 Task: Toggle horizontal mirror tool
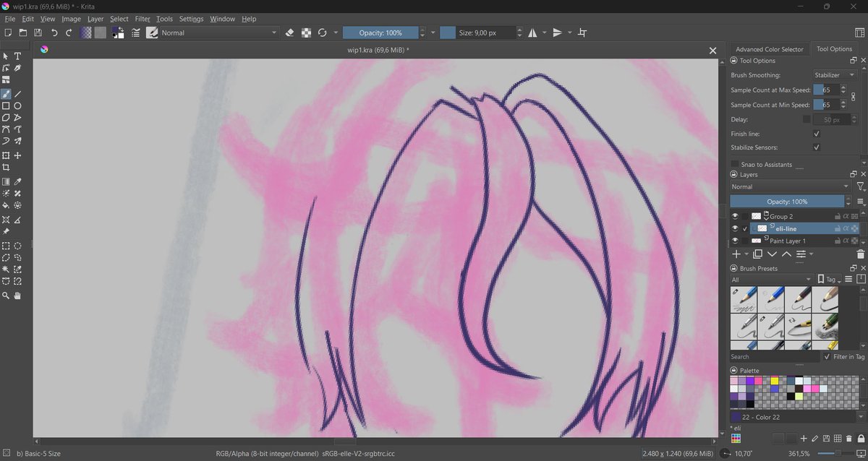coord(532,33)
